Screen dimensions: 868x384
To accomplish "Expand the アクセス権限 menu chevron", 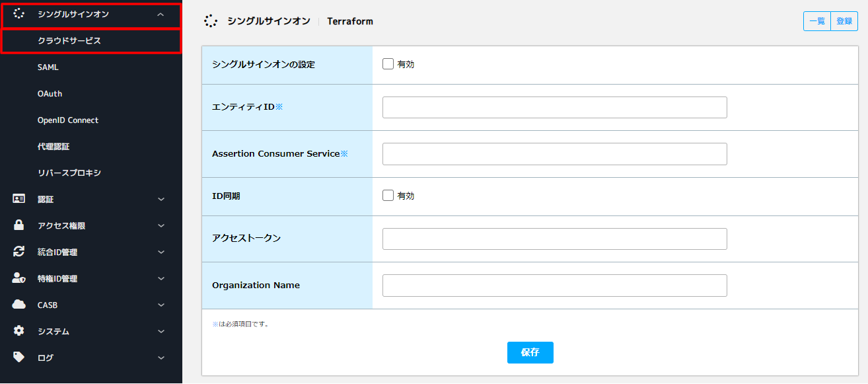I will (161, 226).
